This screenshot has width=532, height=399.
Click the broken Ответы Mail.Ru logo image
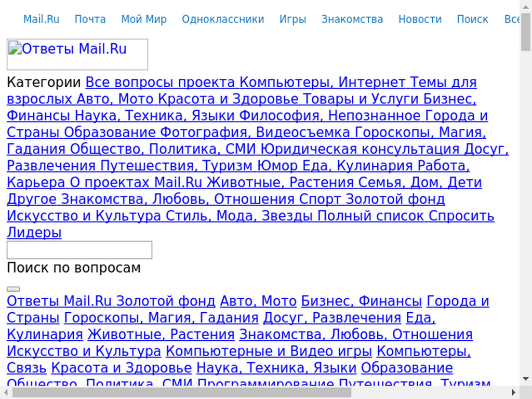pyautogui.click(x=77, y=54)
